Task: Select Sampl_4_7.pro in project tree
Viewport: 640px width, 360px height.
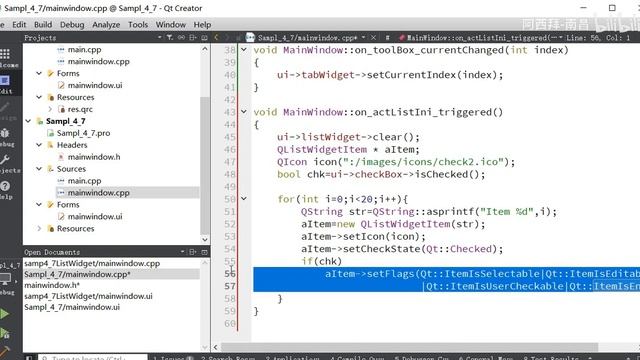Action: click(83, 133)
